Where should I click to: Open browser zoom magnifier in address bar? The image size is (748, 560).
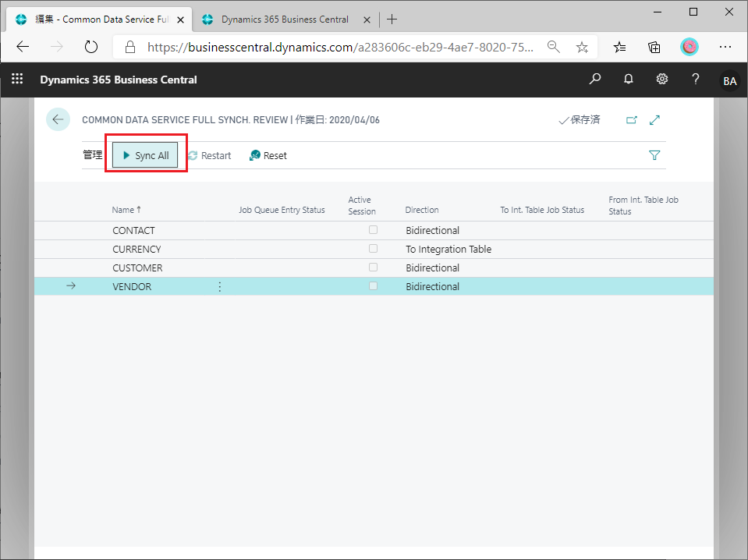[x=553, y=47]
